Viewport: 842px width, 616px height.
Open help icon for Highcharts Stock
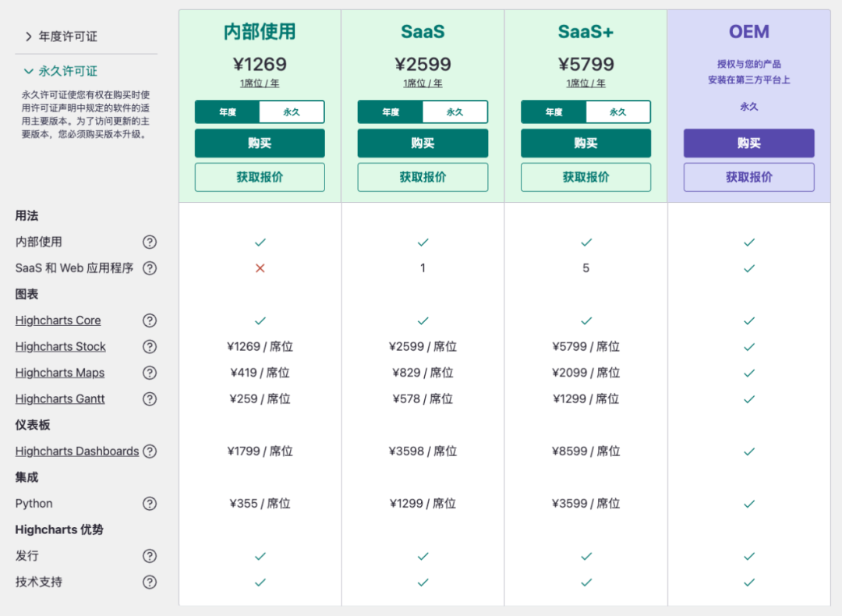click(x=150, y=346)
